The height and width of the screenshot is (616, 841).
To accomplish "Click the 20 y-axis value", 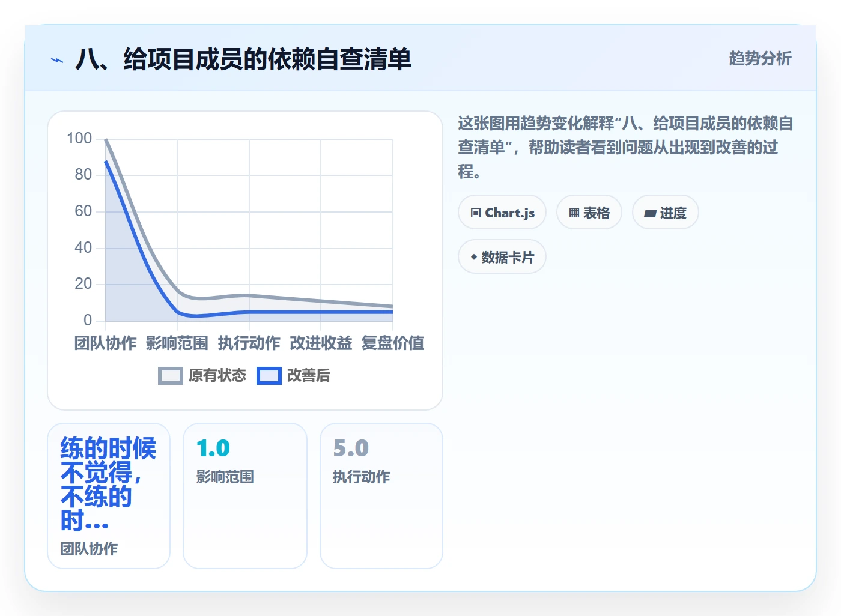I will [x=83, y=284].
